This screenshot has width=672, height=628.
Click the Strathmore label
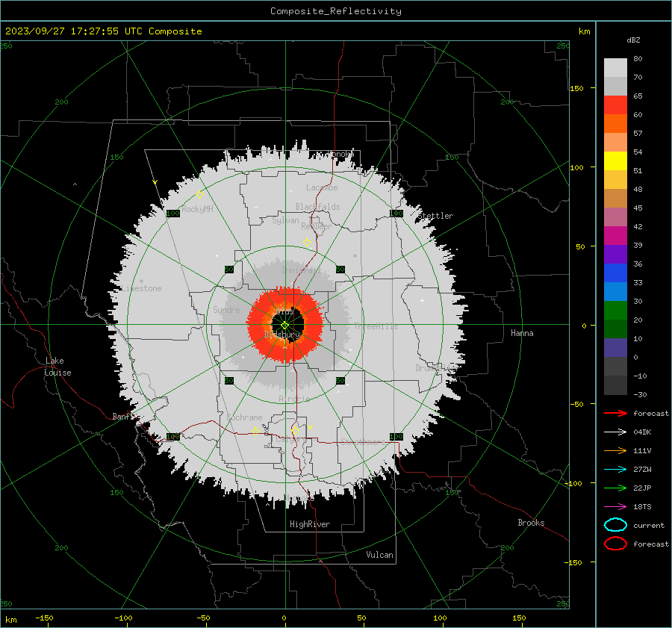tap(363, 442)
